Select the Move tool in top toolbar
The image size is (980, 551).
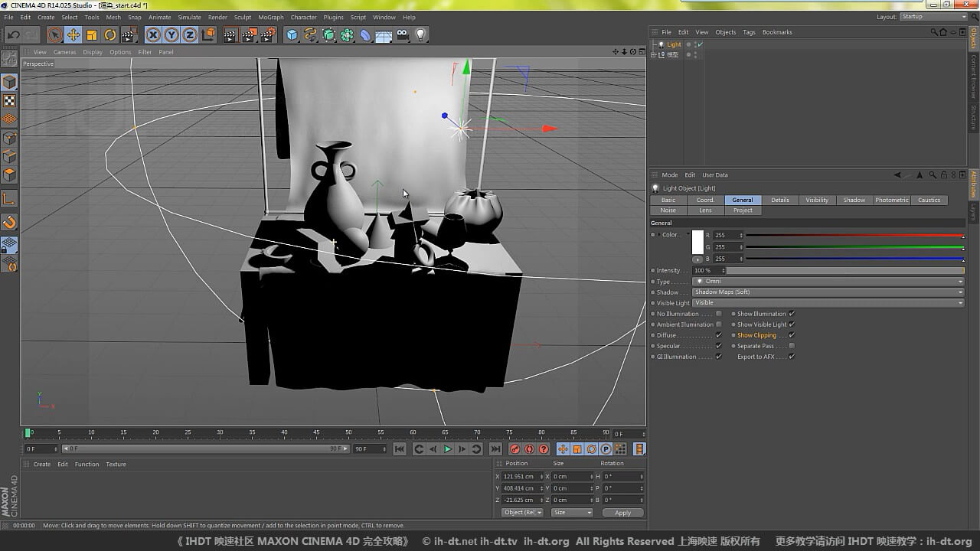pyautogui.click(x=73, y=34)
